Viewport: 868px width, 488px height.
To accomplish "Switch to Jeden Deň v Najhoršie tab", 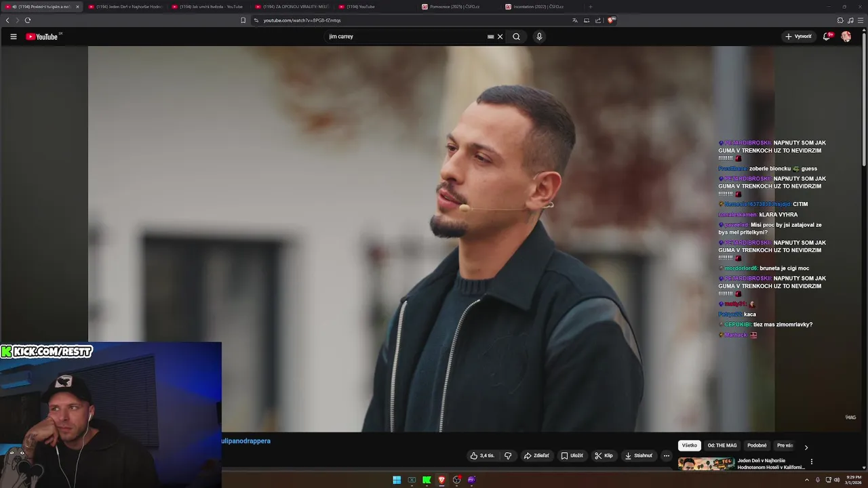I will [125, 7].
